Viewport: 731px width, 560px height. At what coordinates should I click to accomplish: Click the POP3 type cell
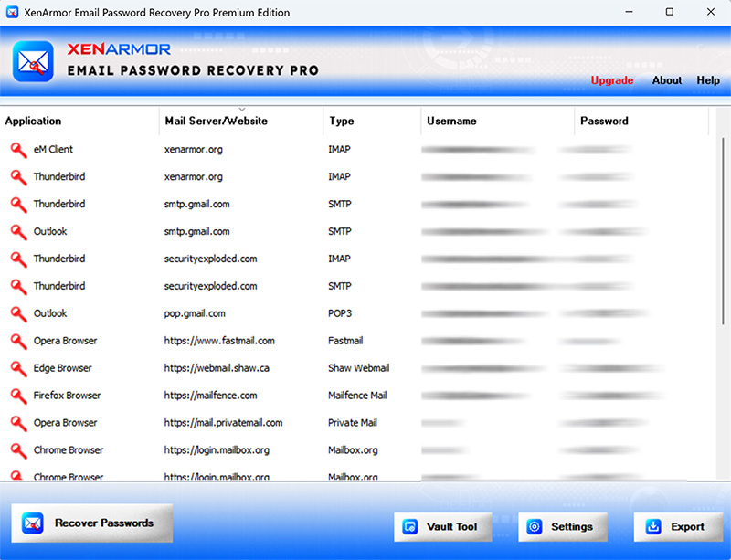(x=340, y=314)
